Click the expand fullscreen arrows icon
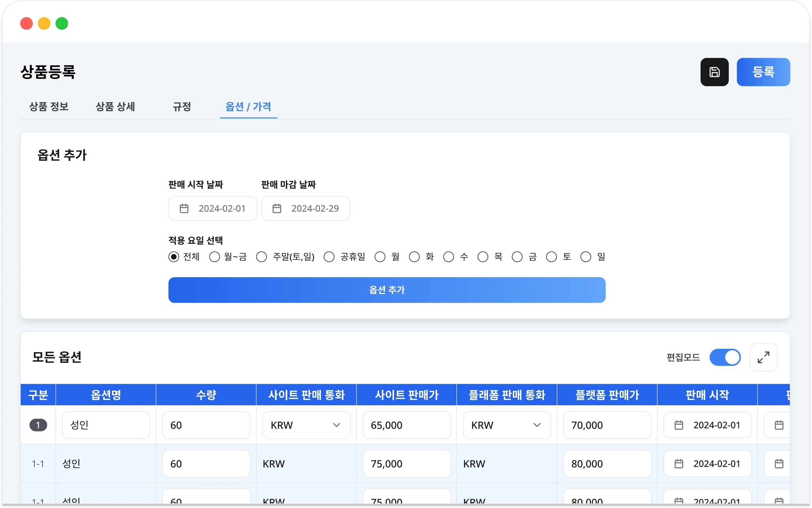Viewport: 812px width, 508px height. (x=763, y=357)
